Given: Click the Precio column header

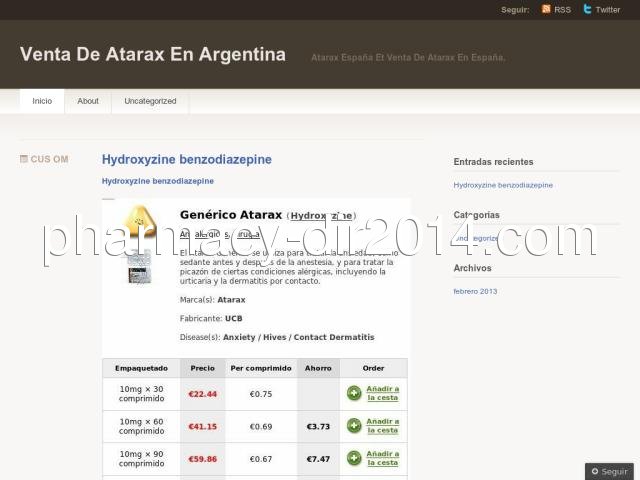Looking at the screenshot, I should click(x=202, y=368).
